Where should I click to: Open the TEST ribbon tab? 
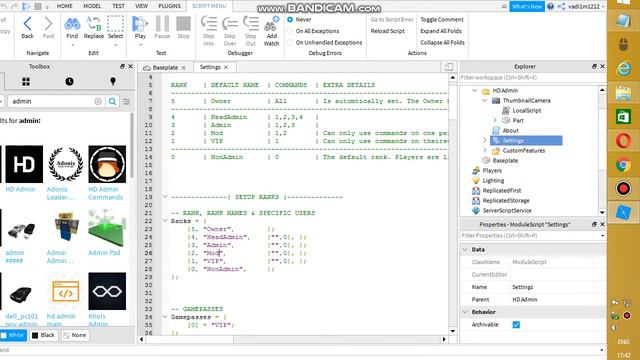click(118, 6)
